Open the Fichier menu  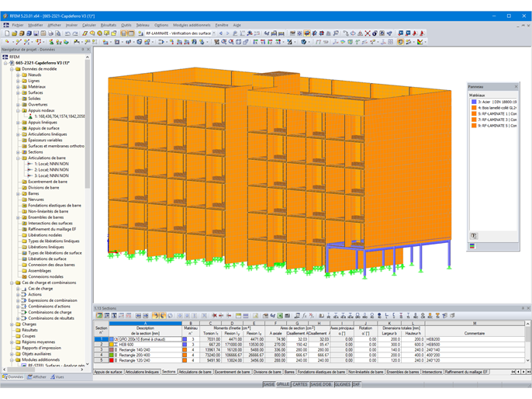[x=18, y=25]
